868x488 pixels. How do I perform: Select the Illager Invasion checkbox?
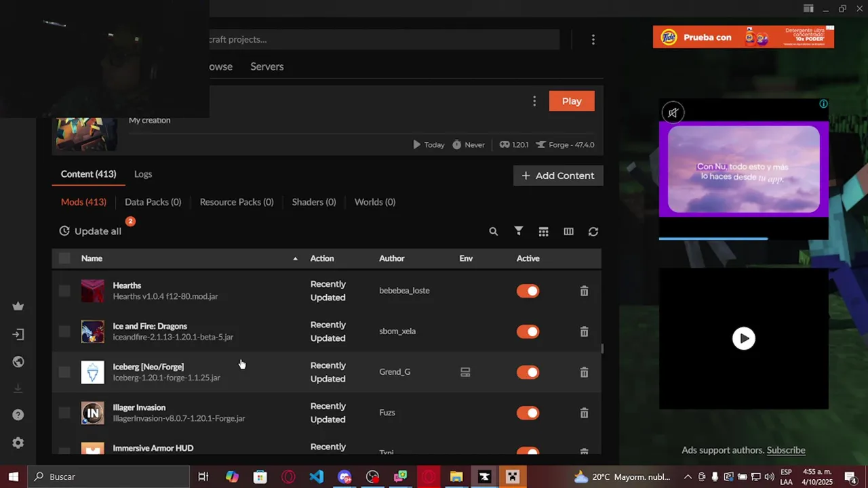64,413
